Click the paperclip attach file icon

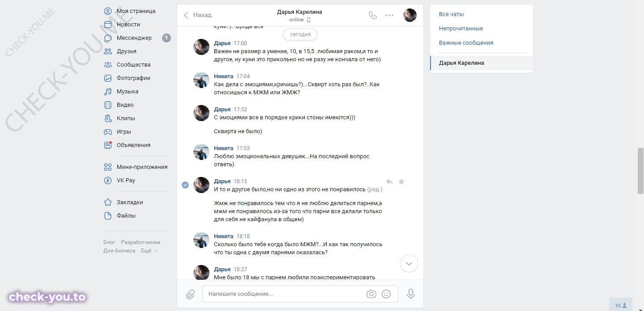tap(190, 294)
